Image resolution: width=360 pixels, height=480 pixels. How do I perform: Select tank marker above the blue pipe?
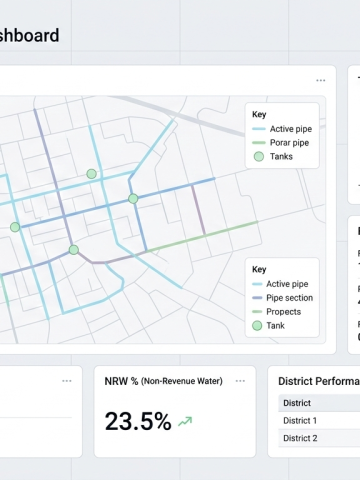point(91,174)
